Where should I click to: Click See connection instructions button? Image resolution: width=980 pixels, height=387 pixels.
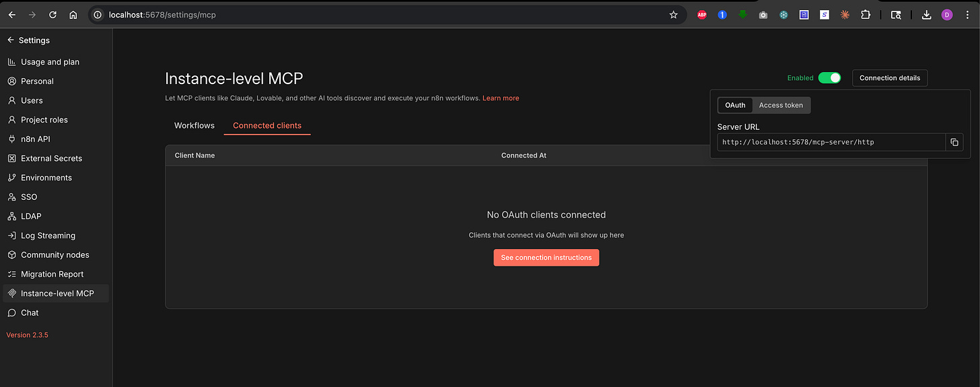(x=546, y=258)
